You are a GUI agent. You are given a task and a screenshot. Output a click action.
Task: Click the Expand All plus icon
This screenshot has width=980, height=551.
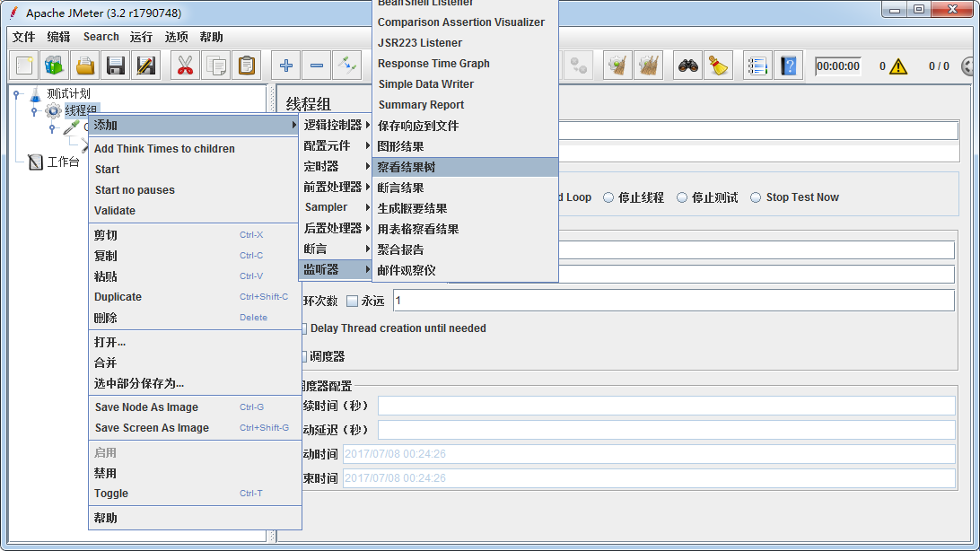point(286,66)
